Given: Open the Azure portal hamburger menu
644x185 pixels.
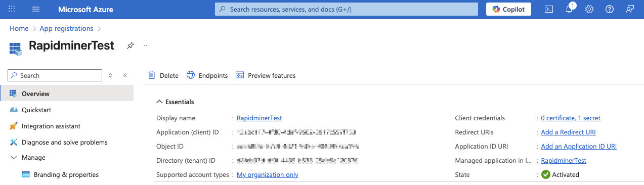Looking at the screenshot, I should click(x=35, y=10).
